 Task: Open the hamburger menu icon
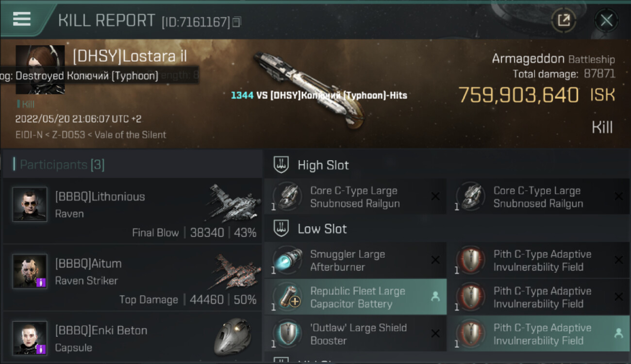[x=22, y=19]
